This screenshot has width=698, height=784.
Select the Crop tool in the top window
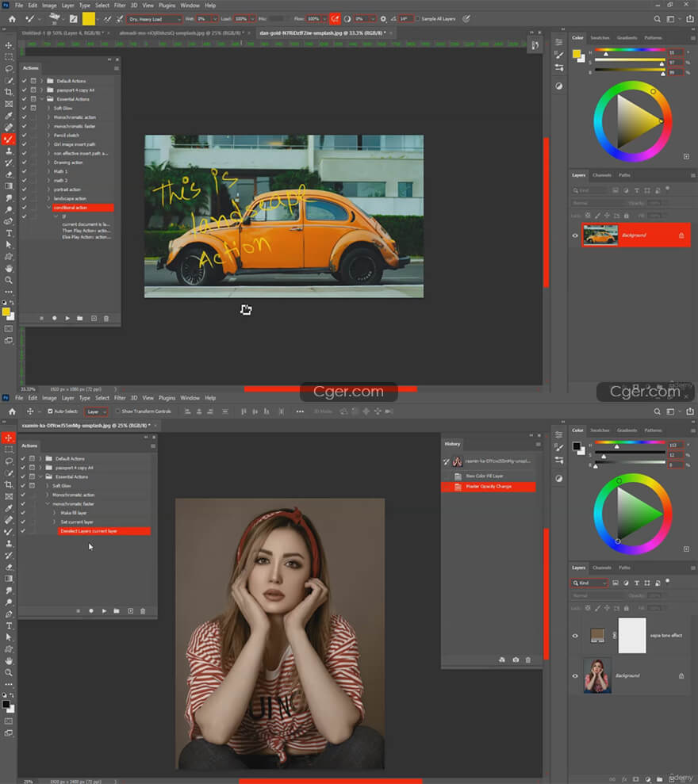click(x=9, y=92)
